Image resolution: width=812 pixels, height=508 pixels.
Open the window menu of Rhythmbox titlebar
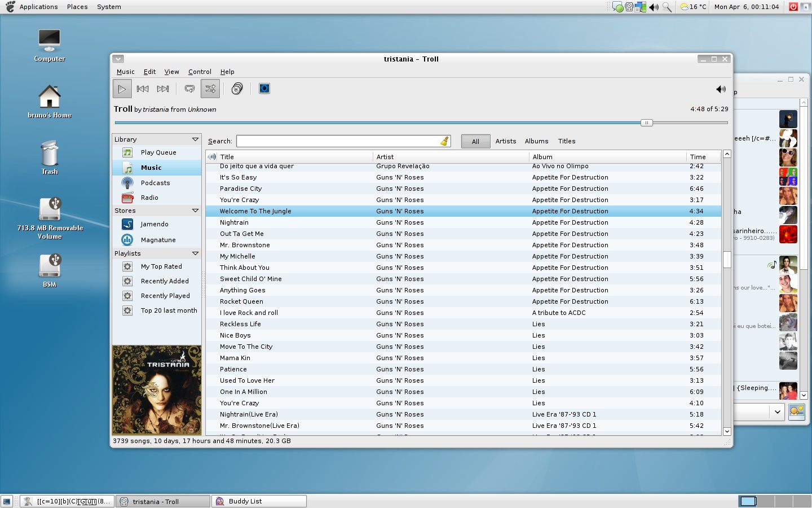click(118, 59)
